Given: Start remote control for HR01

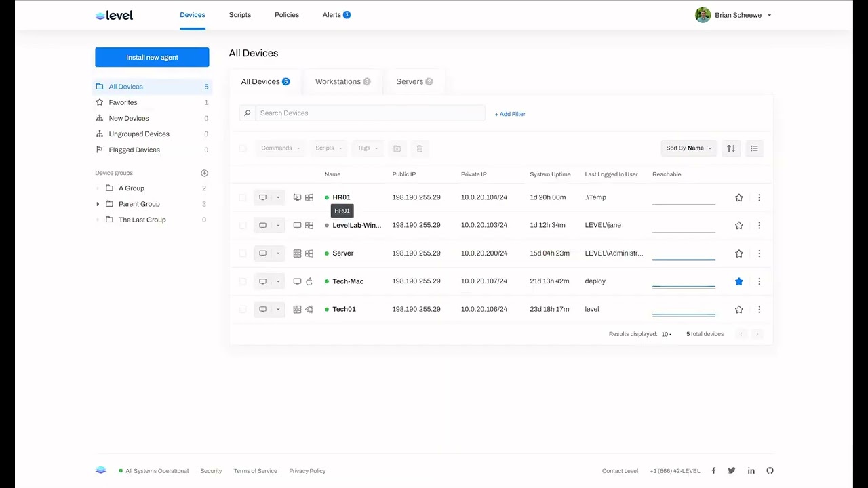Looking at the screenshot, I should tap(262, 197).
